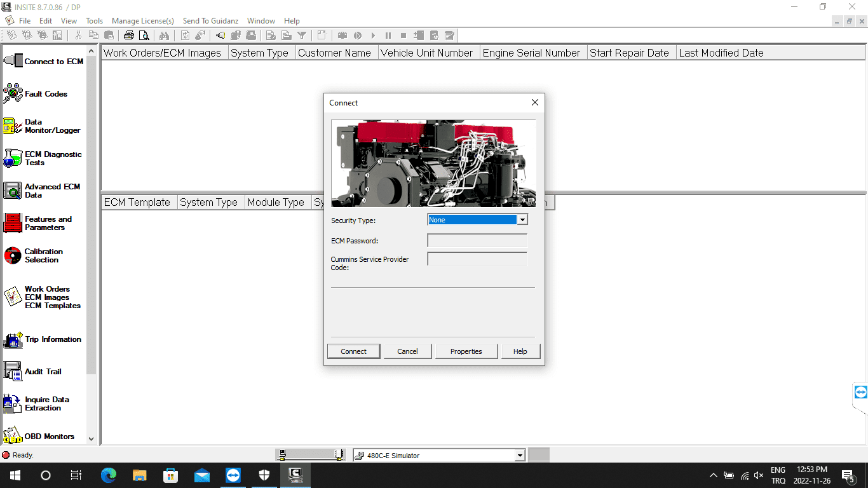This screenshot has width=868, height=488.
Task: Click the binoculars Find toolbar icon
Action: (x=163, y=36)
